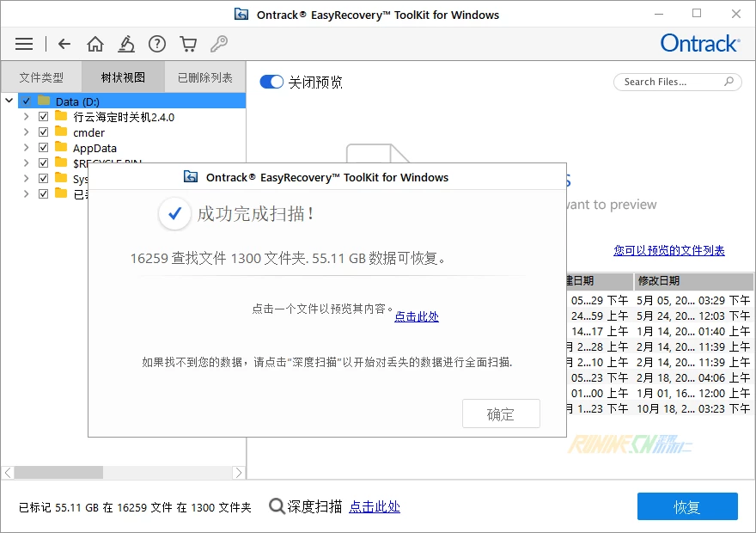The height and width of the screenshot is (533, 756).
Task: Click the Search Files input field
Action: tap(670, 82)
